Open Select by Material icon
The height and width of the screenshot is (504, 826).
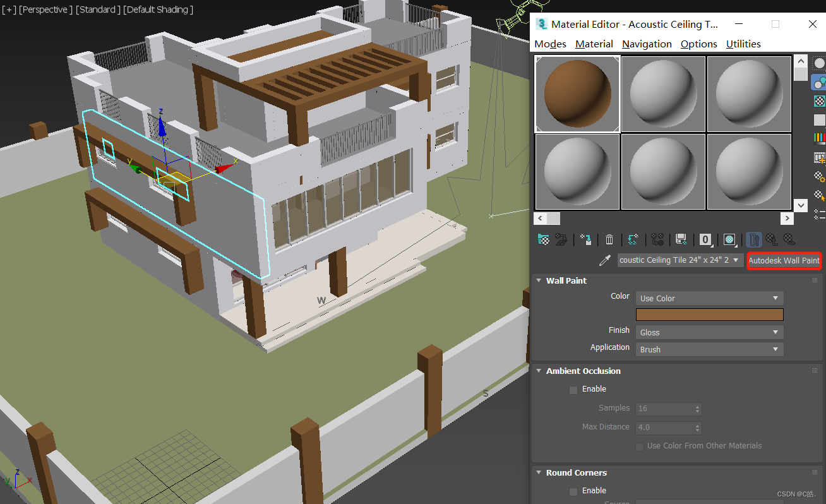tap(819, 195)
